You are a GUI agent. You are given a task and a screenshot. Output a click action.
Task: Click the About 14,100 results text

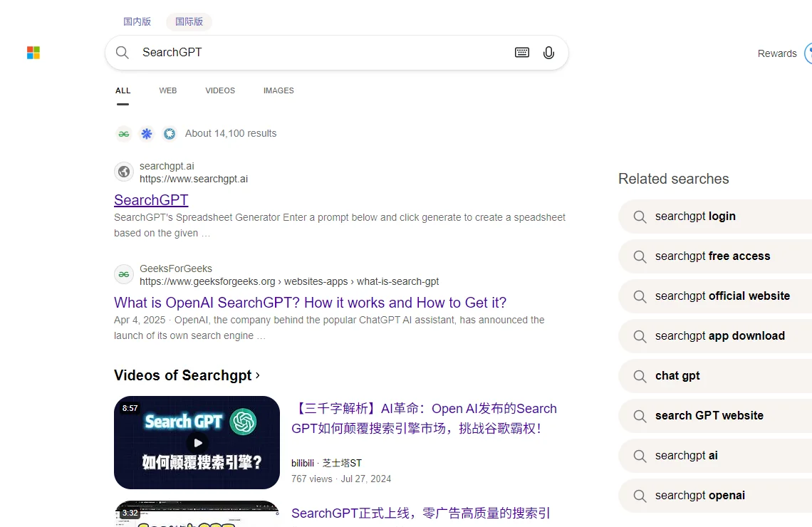coord(231,134)
